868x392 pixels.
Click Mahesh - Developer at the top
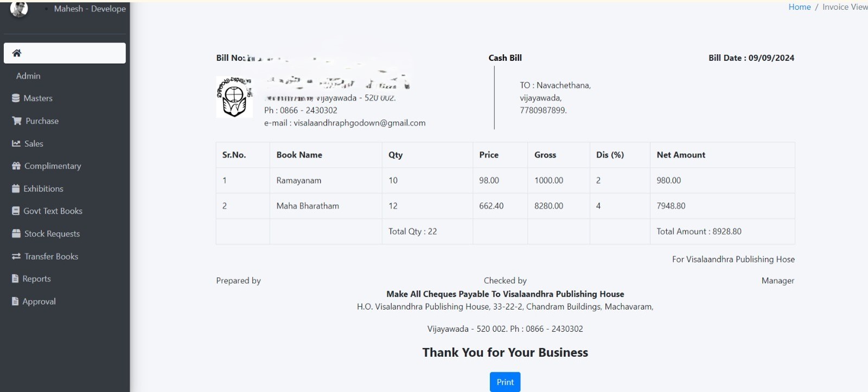coord(90,9)
